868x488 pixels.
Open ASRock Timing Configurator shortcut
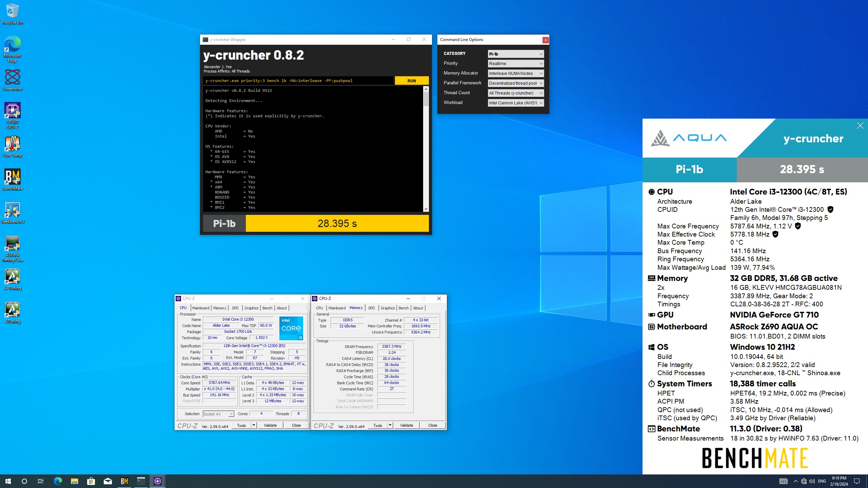tap(12, 249)
